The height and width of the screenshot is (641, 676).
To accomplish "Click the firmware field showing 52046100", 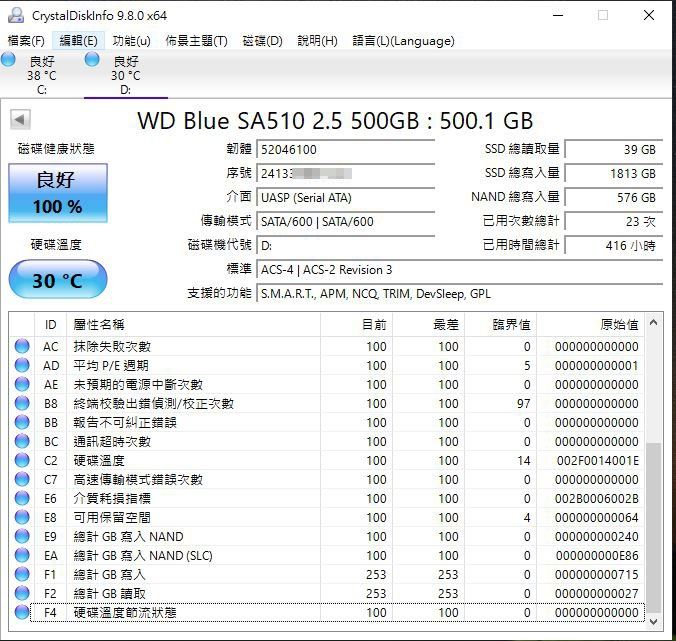I will (x=345, y=149).
